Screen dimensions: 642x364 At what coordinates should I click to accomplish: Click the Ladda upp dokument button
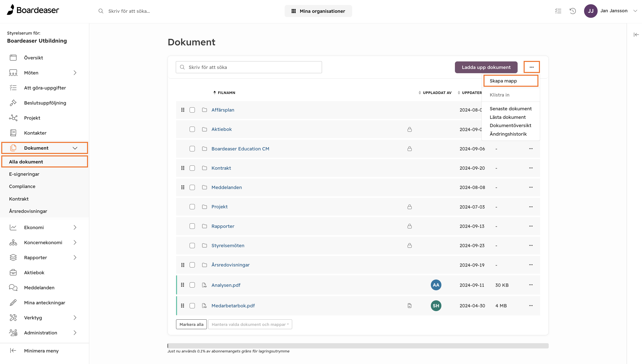486,67
